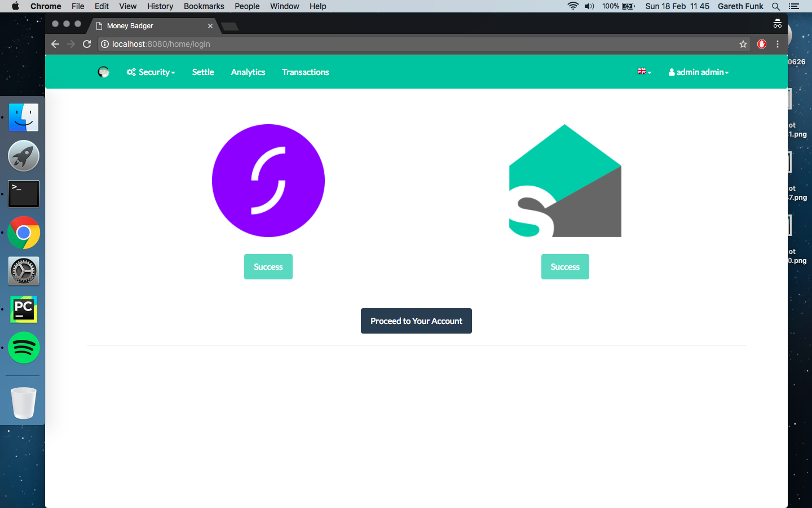812x508 pixels.
Task: Go to the Settle page
Action: 203,72
